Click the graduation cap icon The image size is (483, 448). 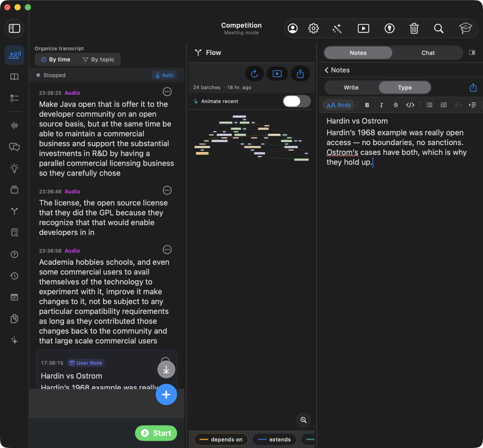[465, 28]
